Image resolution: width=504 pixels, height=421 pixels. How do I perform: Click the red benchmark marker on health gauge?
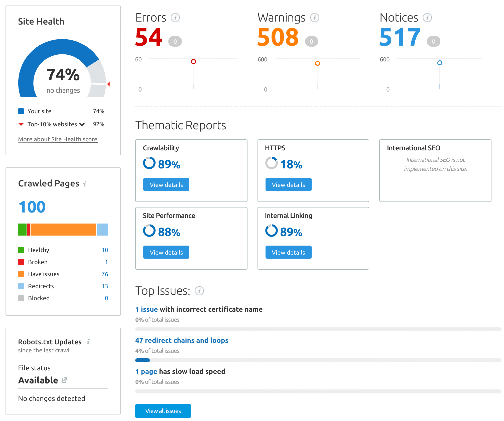point(109,84)
